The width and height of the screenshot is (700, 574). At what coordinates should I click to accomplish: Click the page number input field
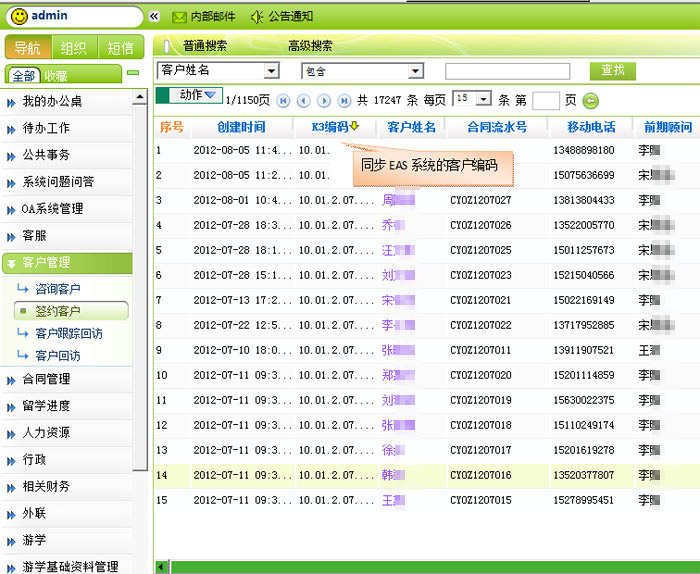pyautogui.click(x=546, y=100)
